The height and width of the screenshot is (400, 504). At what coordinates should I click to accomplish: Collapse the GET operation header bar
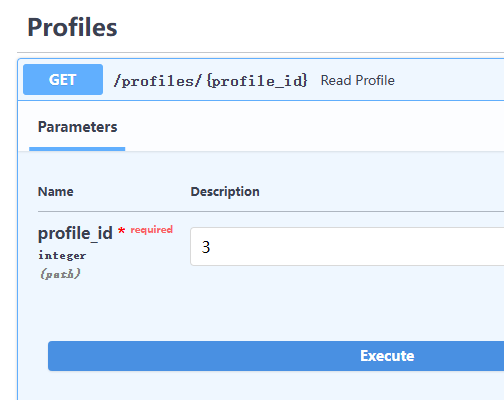pyautogui.click(x=261, y=80)
